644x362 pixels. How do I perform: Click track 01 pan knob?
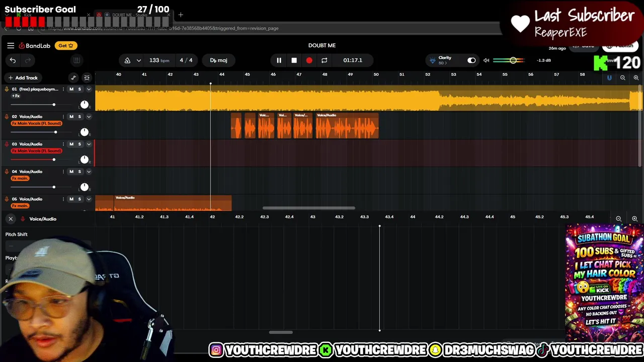tap(85, 105)
